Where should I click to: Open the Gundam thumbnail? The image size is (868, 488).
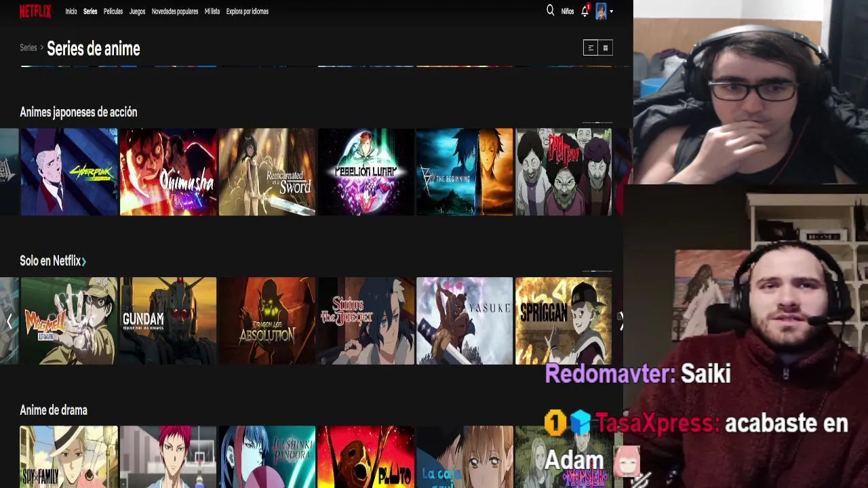168,321
